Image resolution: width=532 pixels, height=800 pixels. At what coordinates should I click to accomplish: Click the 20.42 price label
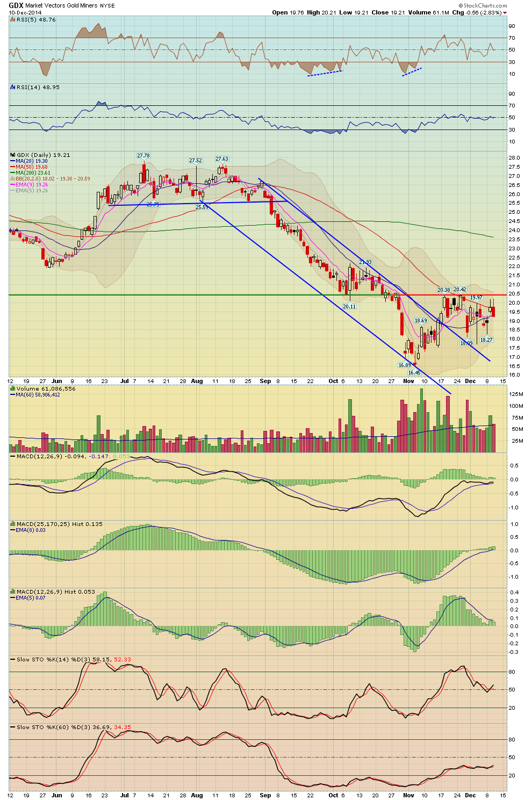click(460, 289)
